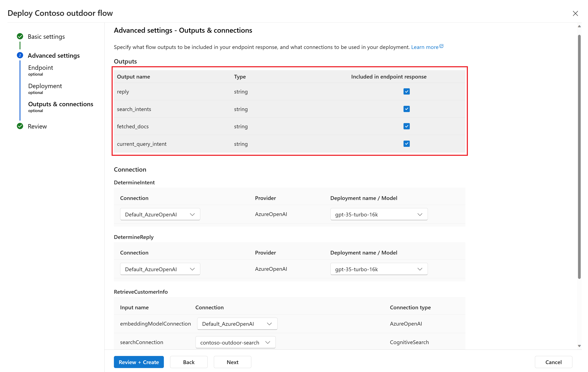Click the Cancel button
This screenshot has height=372, width=588.
(553, 362)
